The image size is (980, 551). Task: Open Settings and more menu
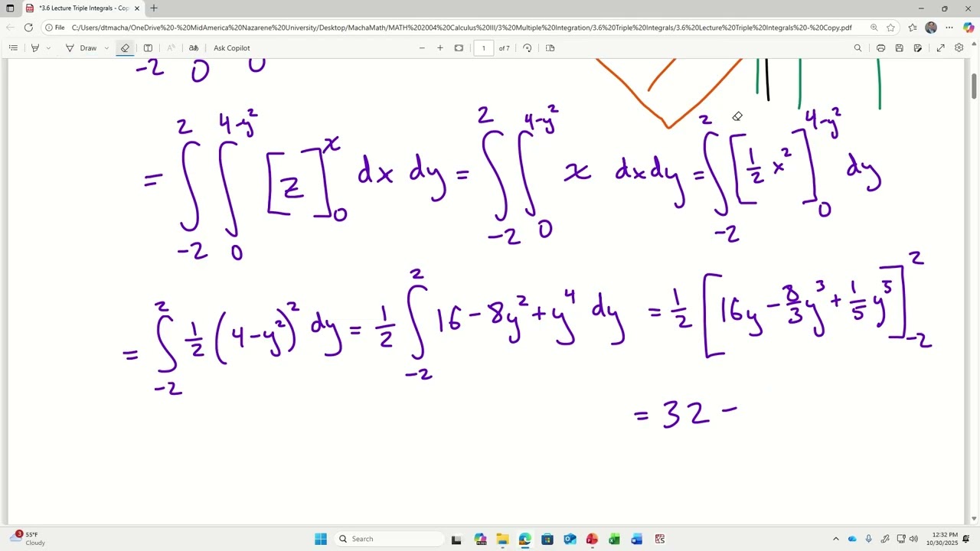(950, 28)
